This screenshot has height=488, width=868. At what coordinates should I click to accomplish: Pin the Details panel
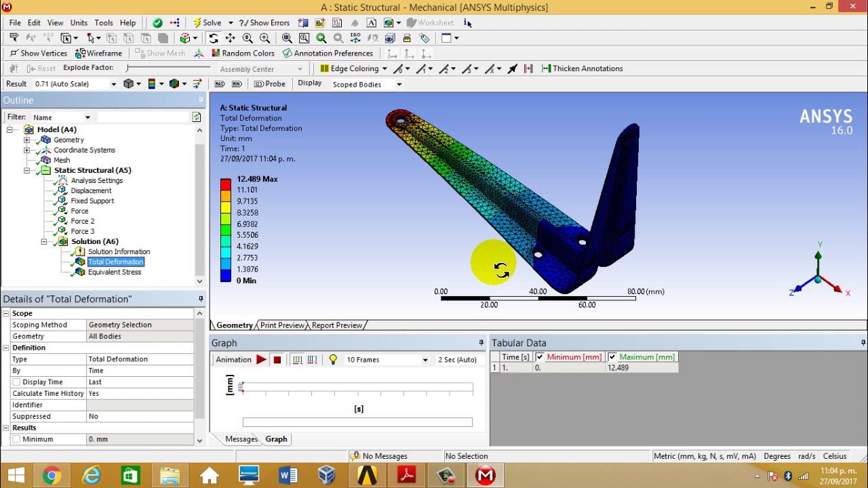[201, 299]
